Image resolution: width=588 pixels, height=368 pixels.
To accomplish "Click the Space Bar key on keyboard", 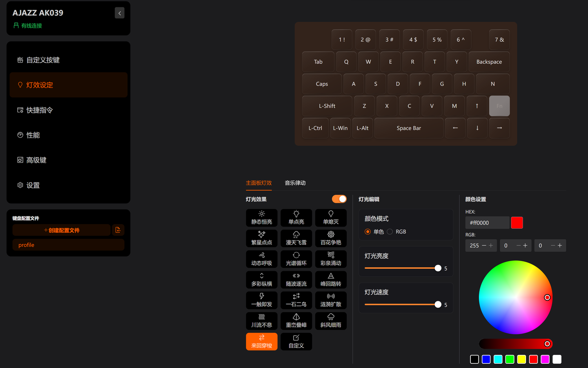I will click(409, 128).
